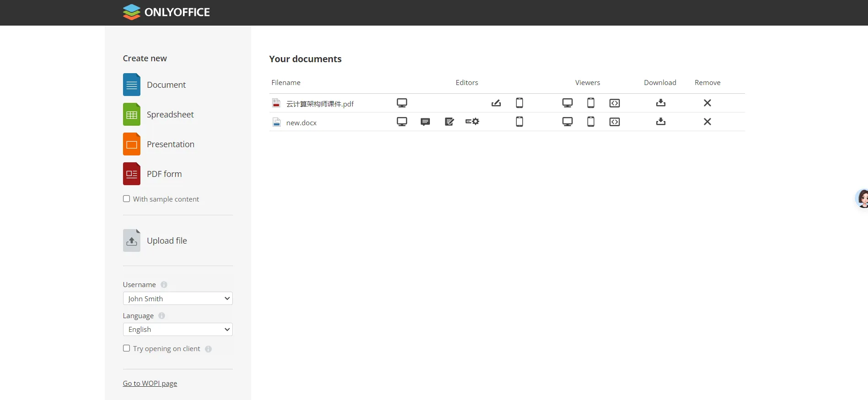
Task: Open the assistant avatar at the right edge
Action: [862, 199]
